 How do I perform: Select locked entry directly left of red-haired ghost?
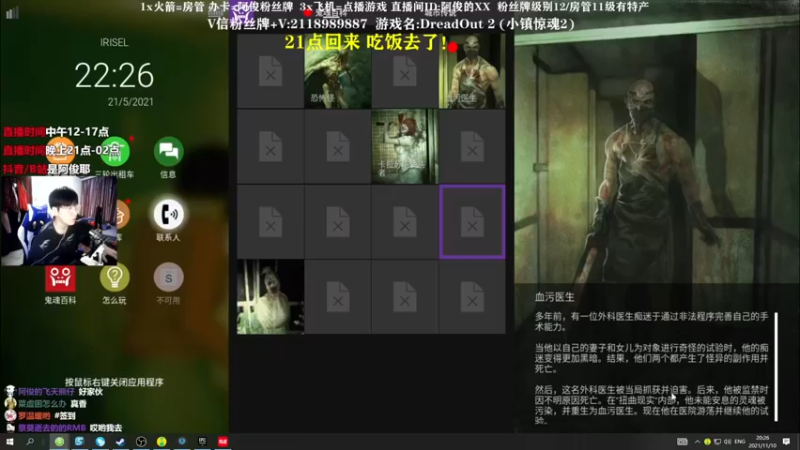[x=337, y=146]
